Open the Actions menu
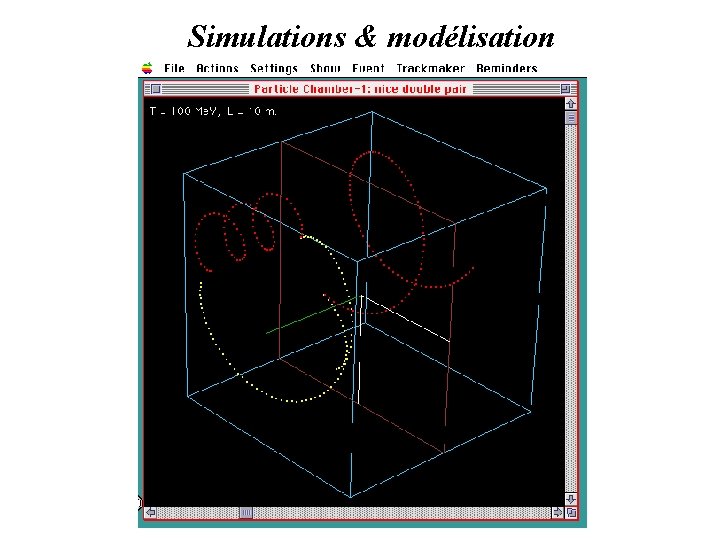The width and height of the screenshot is (720, 540). pos(217,68)
